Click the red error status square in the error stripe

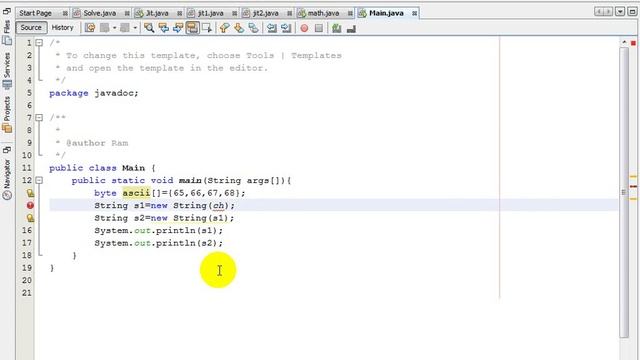(x=633, y=43)
